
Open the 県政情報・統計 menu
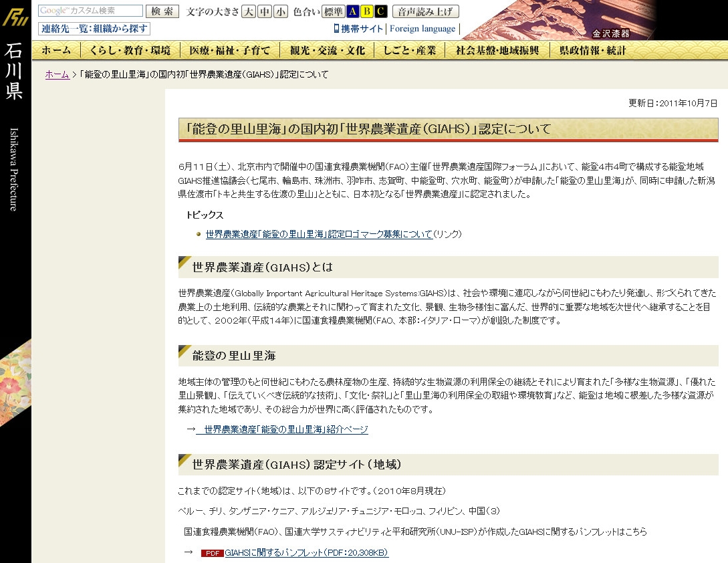(593, 50)
